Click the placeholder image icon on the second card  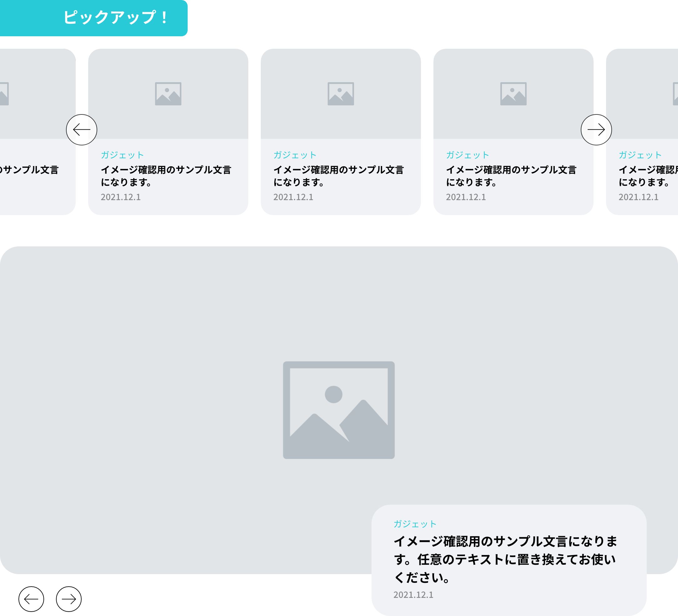click(x=169, y=94)
